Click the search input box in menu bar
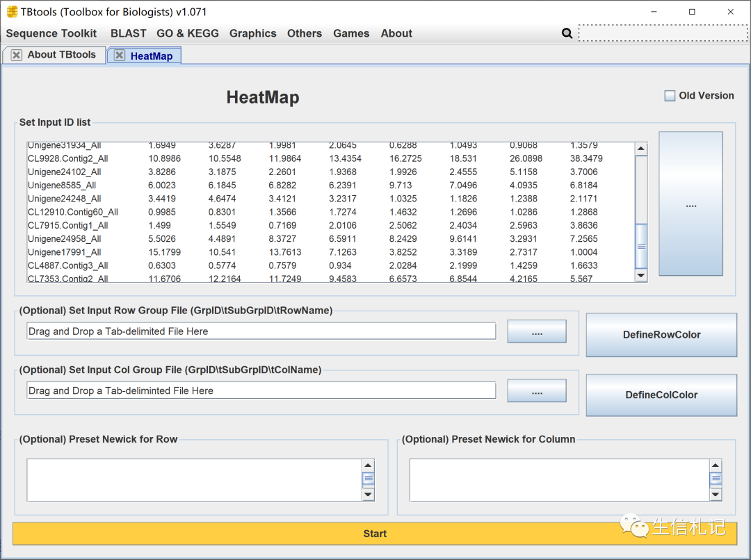The height and width of the screenshot is (560, 751). 663,33
